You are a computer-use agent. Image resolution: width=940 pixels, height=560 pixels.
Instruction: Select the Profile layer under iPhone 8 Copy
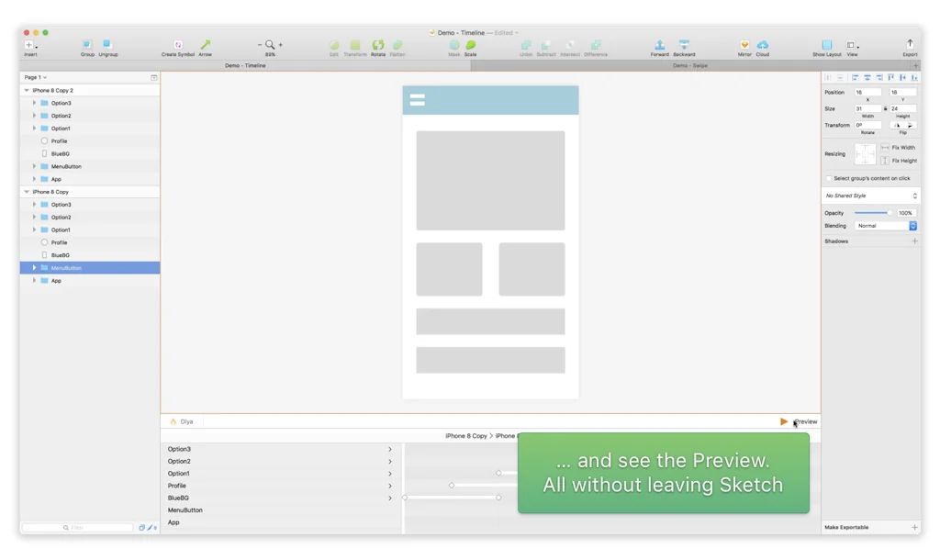coord(60,242)
